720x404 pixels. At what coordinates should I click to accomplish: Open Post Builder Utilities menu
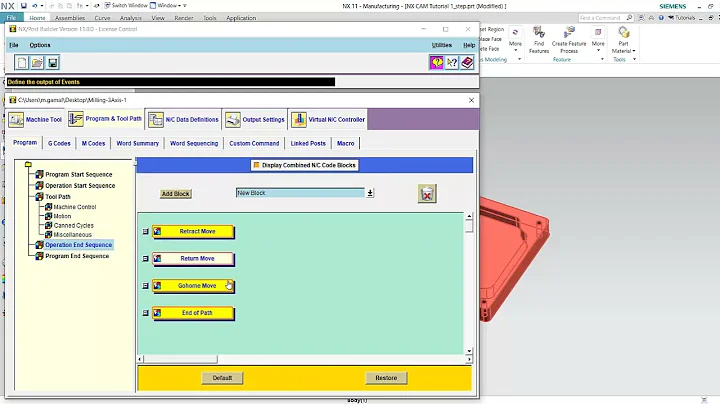[442, 45]
